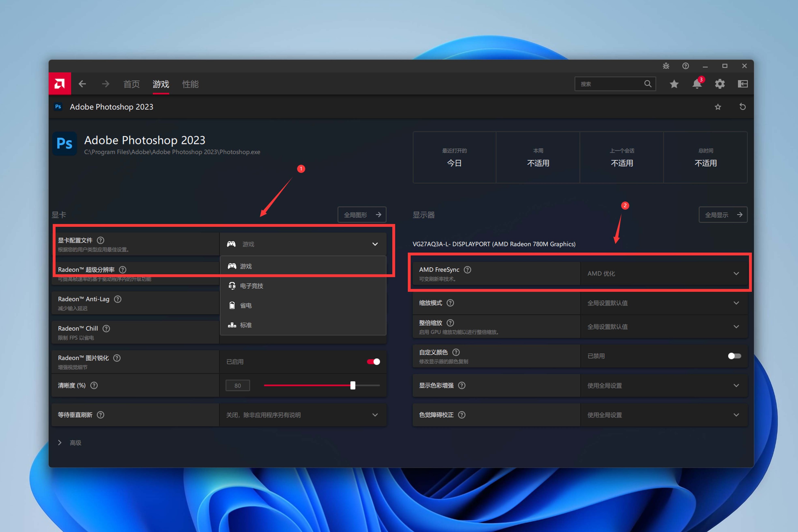798x532 pixels.
Task: Open settings gear icon
Action: [x=720, y=84]
